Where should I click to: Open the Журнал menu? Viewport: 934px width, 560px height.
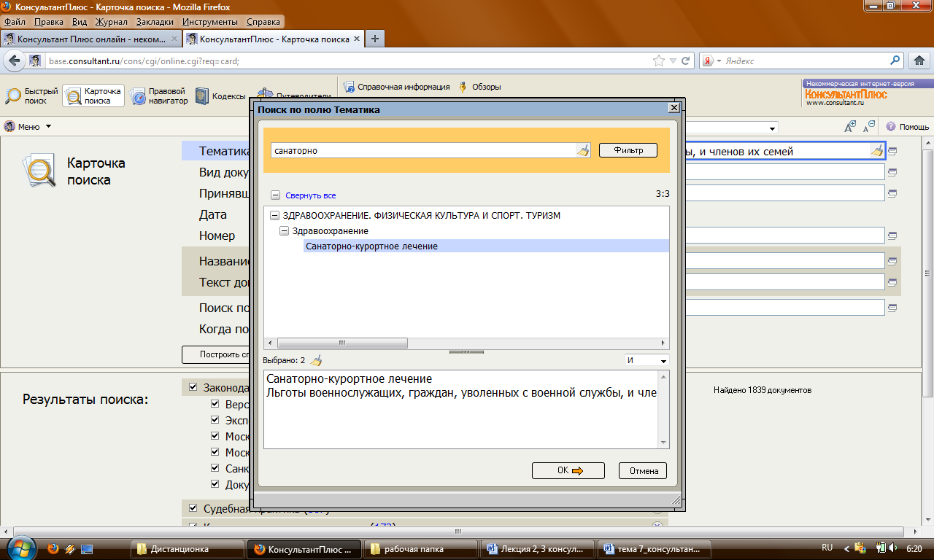coord(111,22)
